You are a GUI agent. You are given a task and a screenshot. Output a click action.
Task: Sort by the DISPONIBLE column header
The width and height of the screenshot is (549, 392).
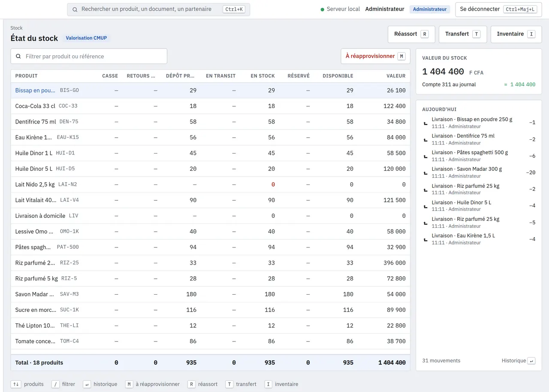(338, 76)
